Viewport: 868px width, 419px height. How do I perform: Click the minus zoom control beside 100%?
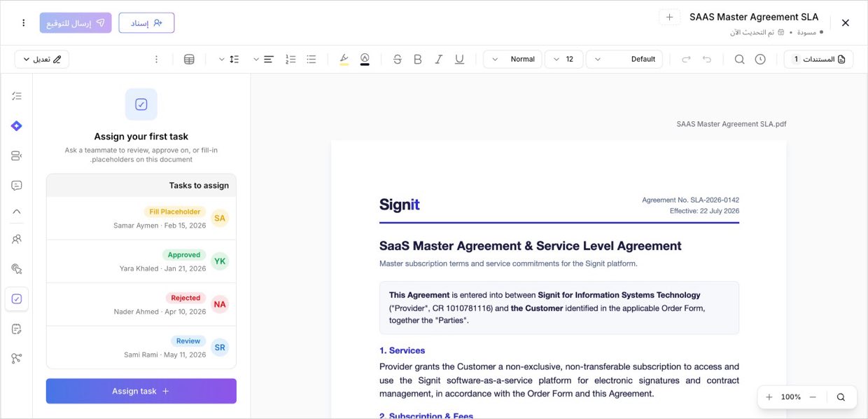813,397
